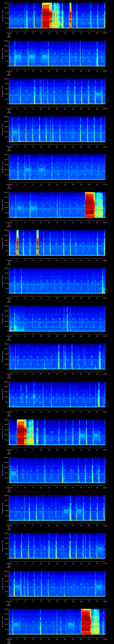Viewport: 114px width, 644px height.
Task: Click the Frequency (Hz) axis label of the 15:38 panel
Action: click(3, 621)
